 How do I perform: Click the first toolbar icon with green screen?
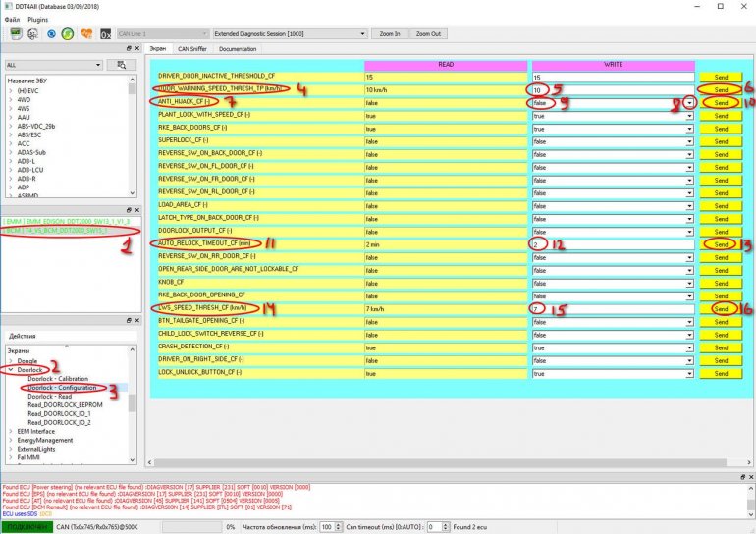tap(17, 33)
